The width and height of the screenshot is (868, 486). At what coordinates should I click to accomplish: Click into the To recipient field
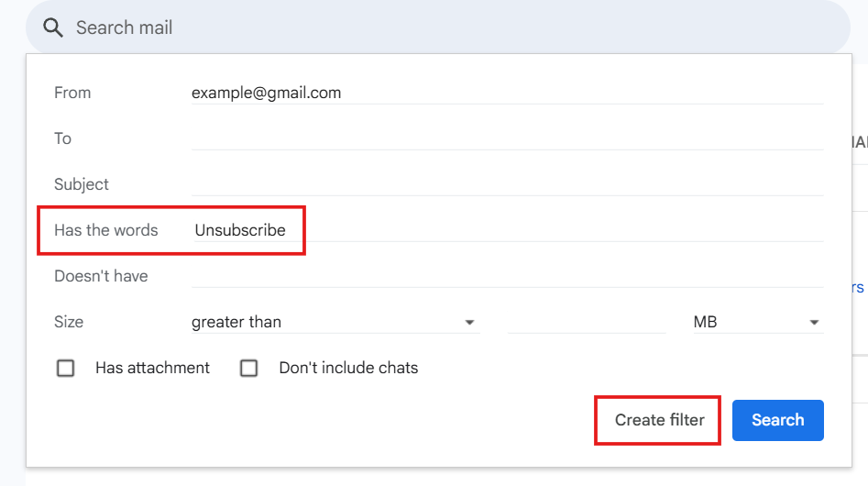click(506, 138)
